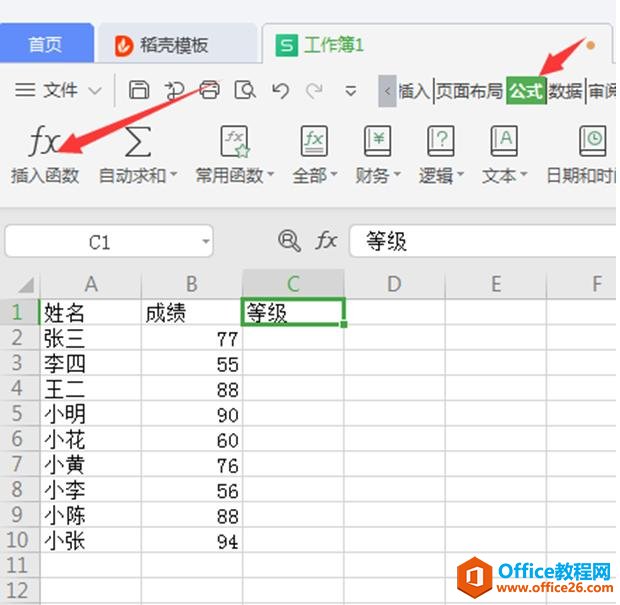Select cell containing 成绩
Screen dimensions: 620x605
point(192,312)
